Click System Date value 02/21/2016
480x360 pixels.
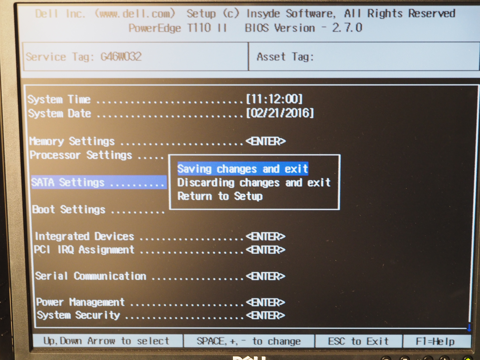point(280,113)
